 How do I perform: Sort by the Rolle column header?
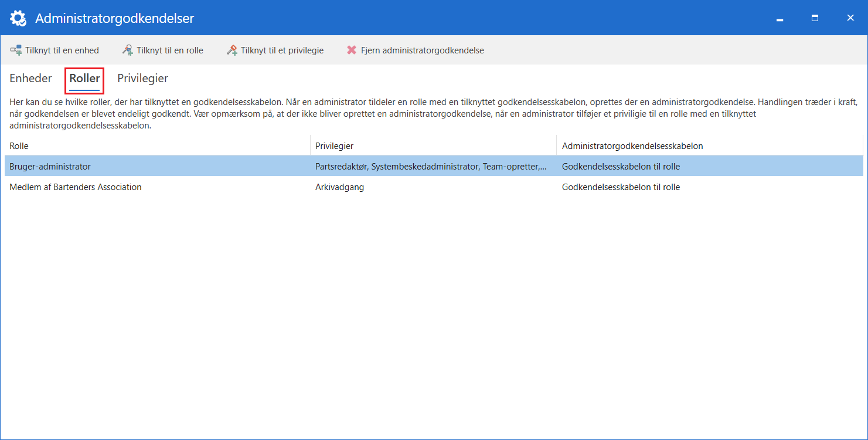click(19, 145)
